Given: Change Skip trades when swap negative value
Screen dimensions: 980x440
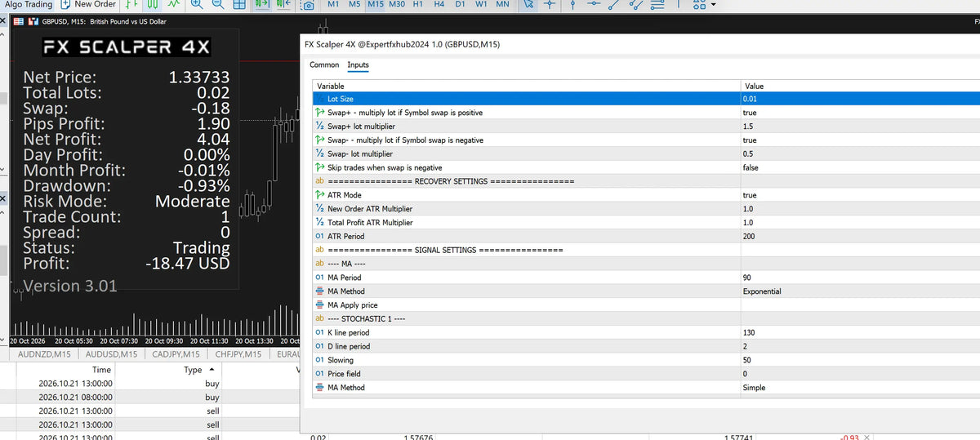Looking at the screenshot, I should (861, 167).
